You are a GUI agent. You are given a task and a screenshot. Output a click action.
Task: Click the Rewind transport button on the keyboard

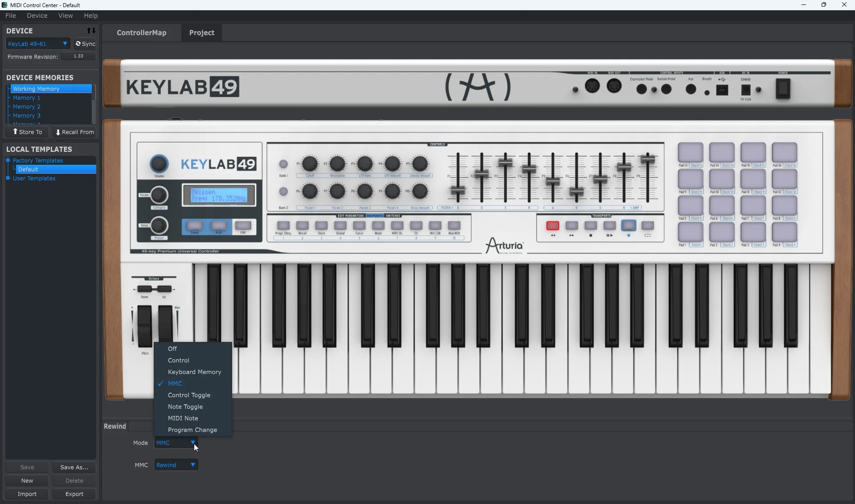552,226
